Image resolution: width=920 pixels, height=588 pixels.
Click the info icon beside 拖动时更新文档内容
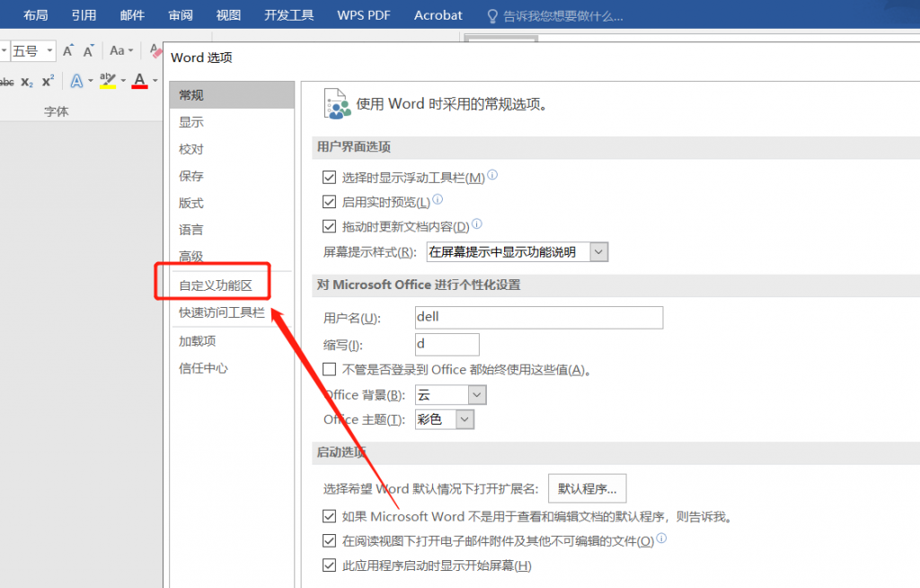[477, 224]
